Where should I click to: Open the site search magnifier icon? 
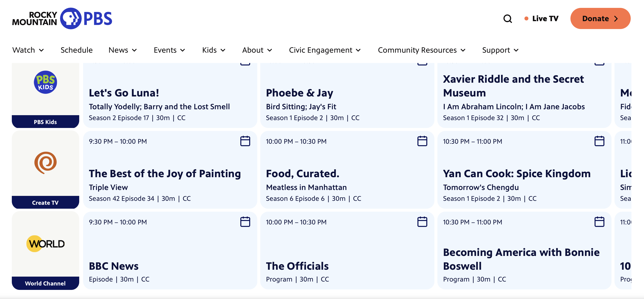[507, 18]
